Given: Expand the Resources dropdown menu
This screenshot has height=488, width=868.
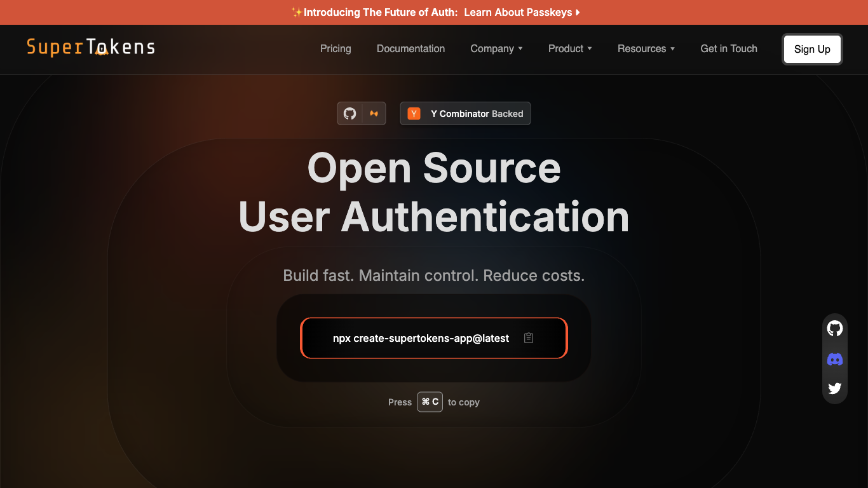Looking at the screenshot, I should [646, 49].
